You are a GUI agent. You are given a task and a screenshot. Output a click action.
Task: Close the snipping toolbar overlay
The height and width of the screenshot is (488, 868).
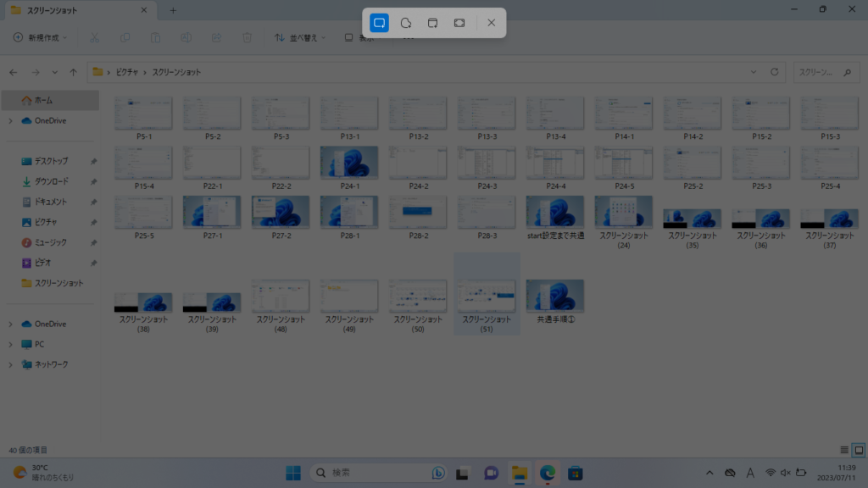tap(491, 23)
